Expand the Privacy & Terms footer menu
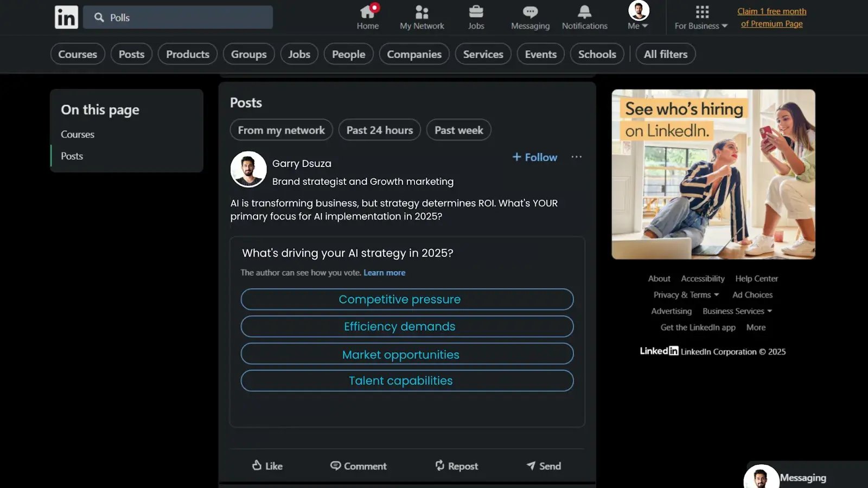The height and width of the screenshot is (488, 868). point(686,295)
